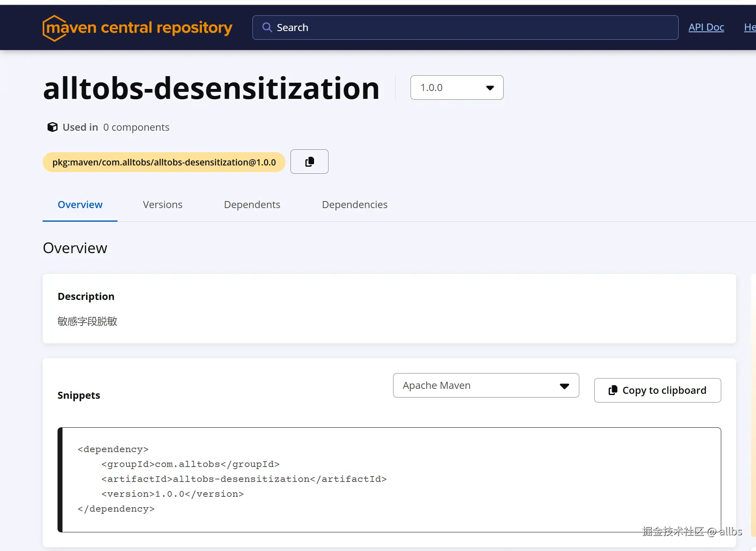Go to the Overview tab
The height and width of the screenshot is (551, 756).
80,205
